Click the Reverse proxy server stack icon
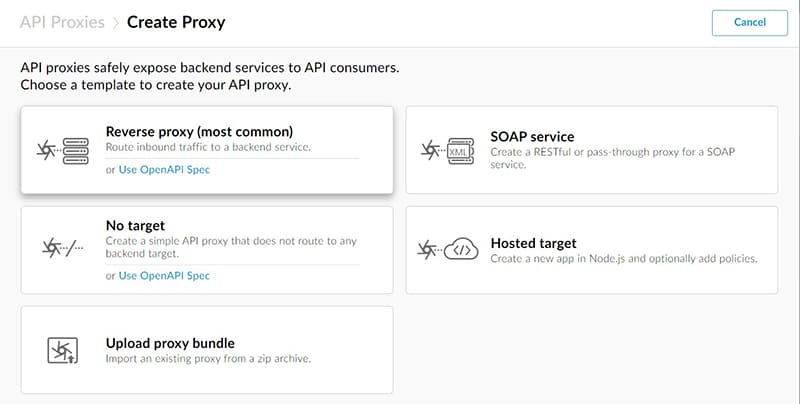The height and width of the screenshot is (404, 800). click(x=76, y=151)
